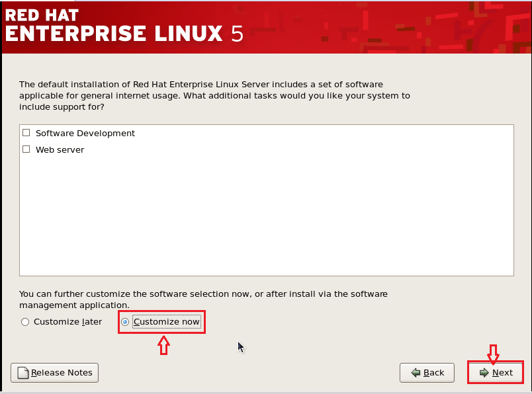The image size is (532, 394).
Task: Choose the Customize now radio button
Action: click(125, 322)
